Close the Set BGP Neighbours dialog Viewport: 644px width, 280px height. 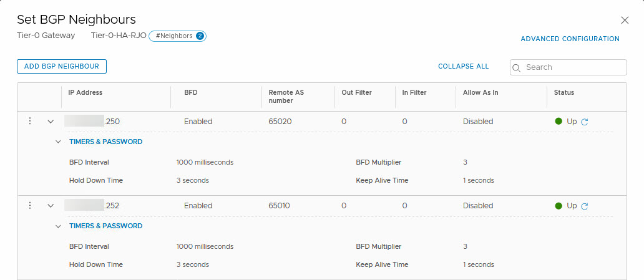[625, 21]
